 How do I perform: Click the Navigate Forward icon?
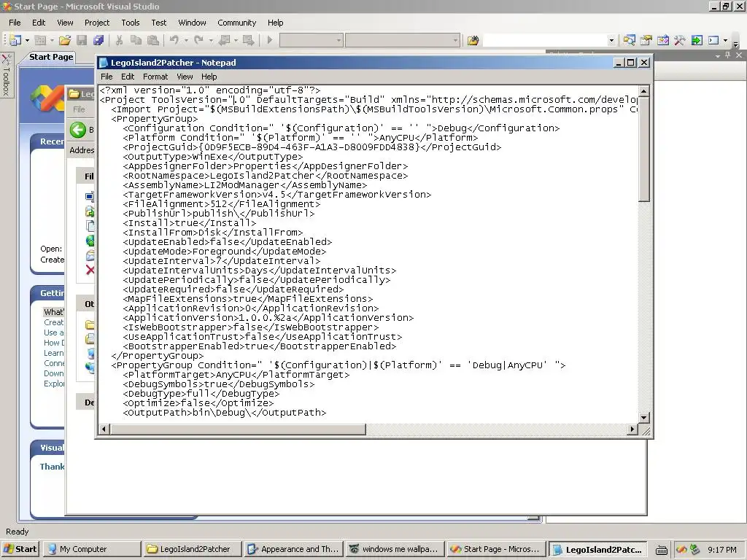pyautogui.click(x=248, y=41)
